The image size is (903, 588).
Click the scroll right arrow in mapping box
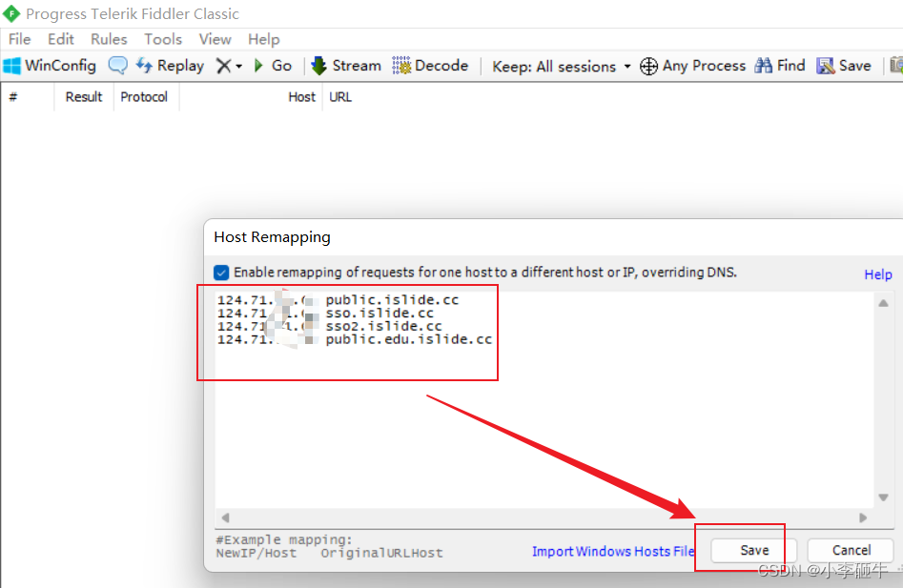tap(863, 517)
